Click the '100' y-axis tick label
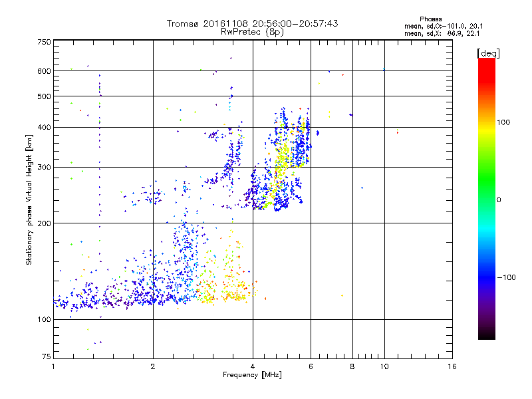Viewport: 532px width, 399px height. click(44, 320)
